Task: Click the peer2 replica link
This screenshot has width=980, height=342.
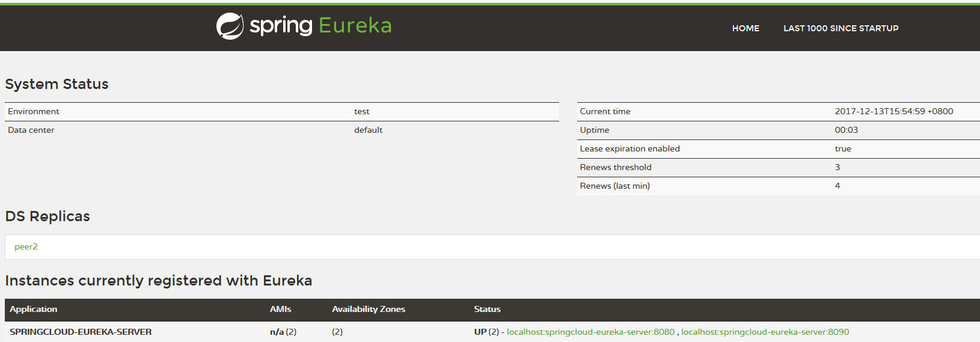Action: (26, 246)
